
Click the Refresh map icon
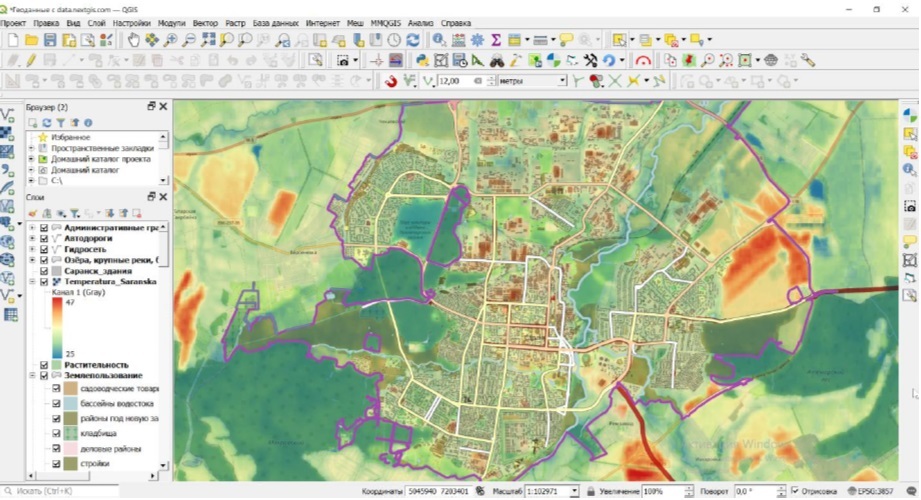pos(411,40)
